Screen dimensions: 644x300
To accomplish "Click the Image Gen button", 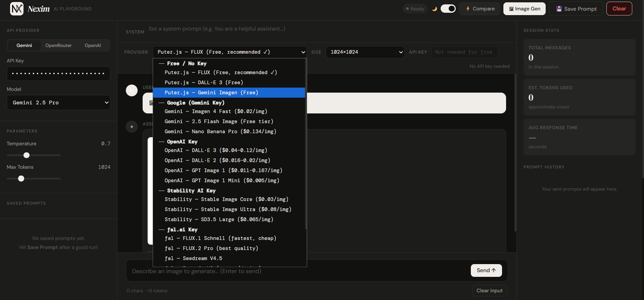I will 524,9.
